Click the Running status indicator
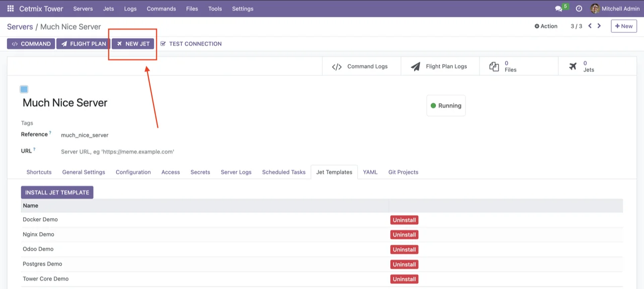 446,106
